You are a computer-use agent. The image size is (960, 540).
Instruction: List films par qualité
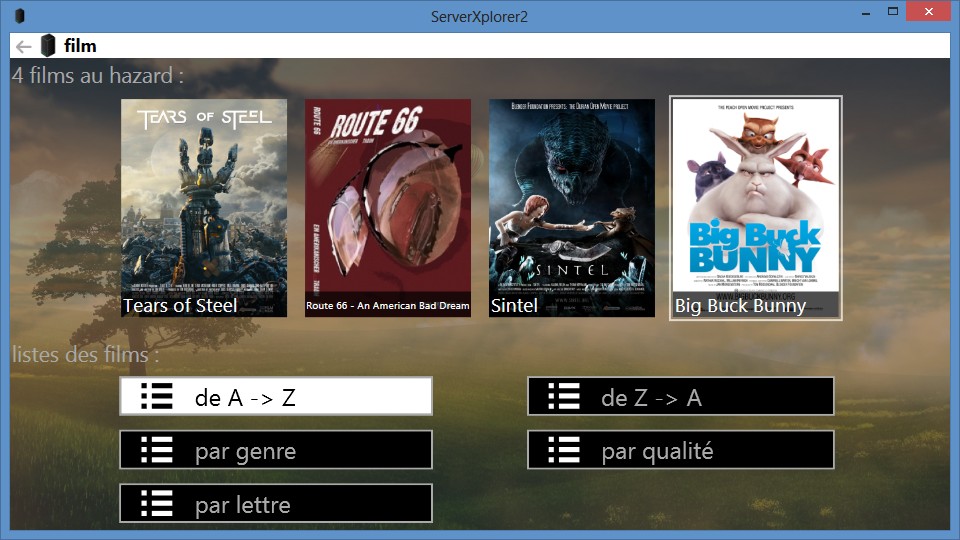(x=681, y=450)
